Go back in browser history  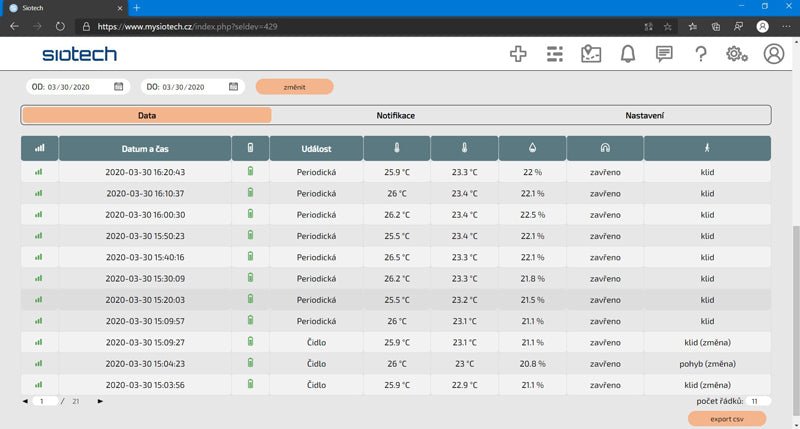(x=14, y=27)
